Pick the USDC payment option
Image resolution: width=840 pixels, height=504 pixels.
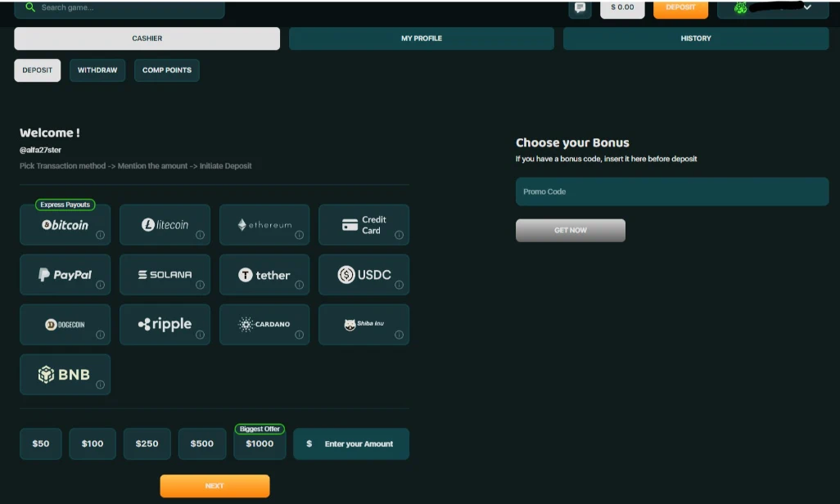364,274
